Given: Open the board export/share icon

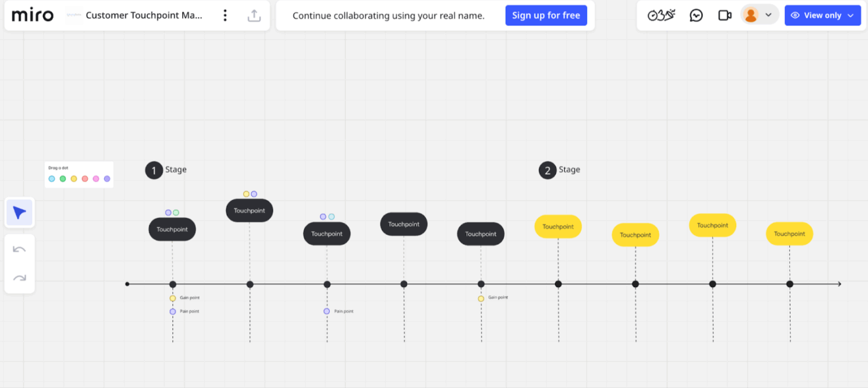Looking at the screenshot, I should pos(254,14).
